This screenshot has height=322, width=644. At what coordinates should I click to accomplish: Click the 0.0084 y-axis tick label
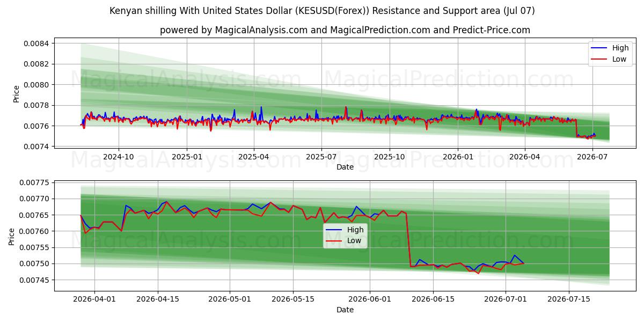point(37,43)
